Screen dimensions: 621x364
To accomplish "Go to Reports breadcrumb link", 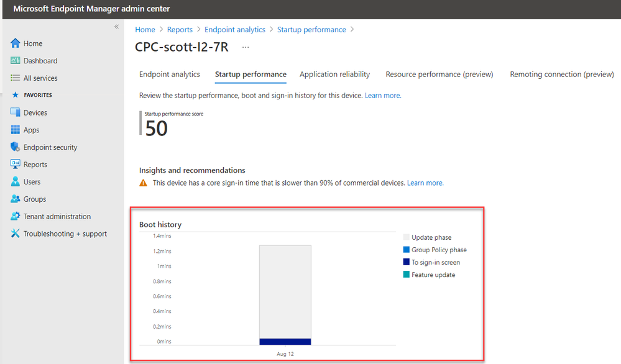I will click(x=180, y=30).
